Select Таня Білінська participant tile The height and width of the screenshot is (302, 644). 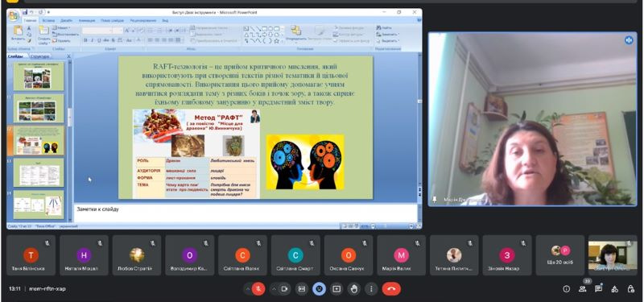[x=31, y=255]
